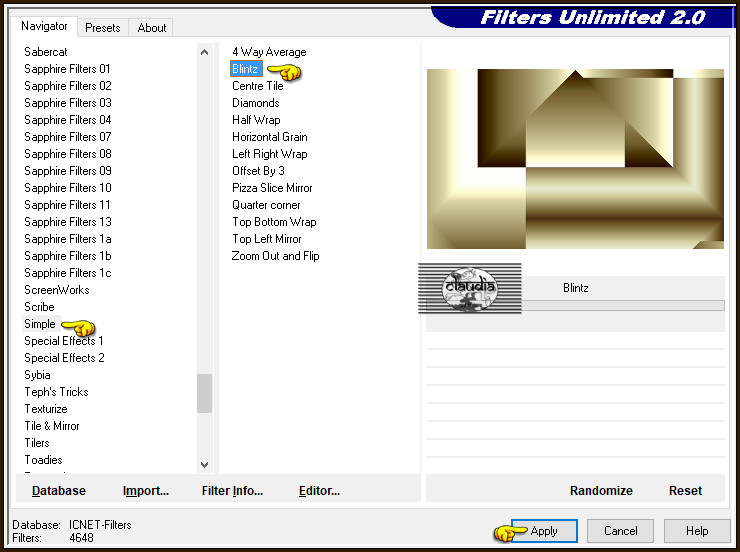Screen dimensions: 740x552
Task: Choose the Centre Tile filter
Action: [x=257, y=86]
